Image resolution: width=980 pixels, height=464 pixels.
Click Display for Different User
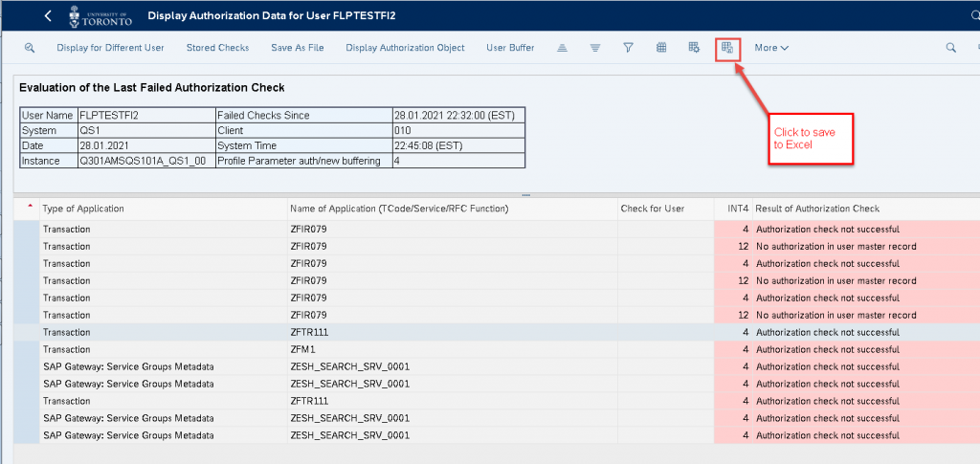pos(111,48)
